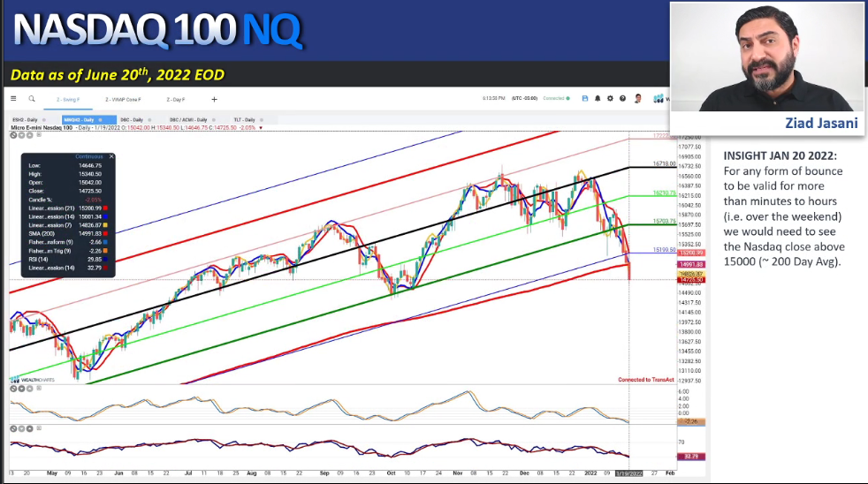This screenshot has height=484, width=868.
Task: Switch to Z - VWAP Core F tab
Action: point(124,100)
